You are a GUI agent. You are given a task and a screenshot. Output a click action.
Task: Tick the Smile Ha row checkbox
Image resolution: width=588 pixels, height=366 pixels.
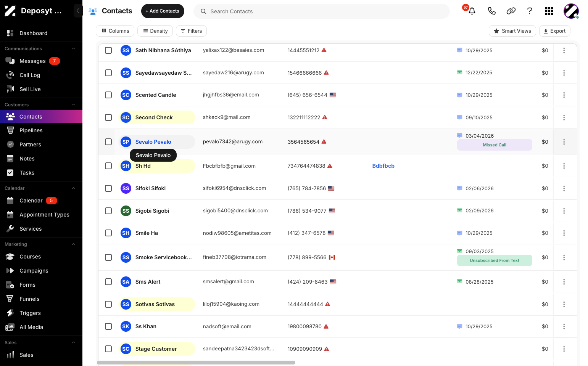(x=108, y=233)
